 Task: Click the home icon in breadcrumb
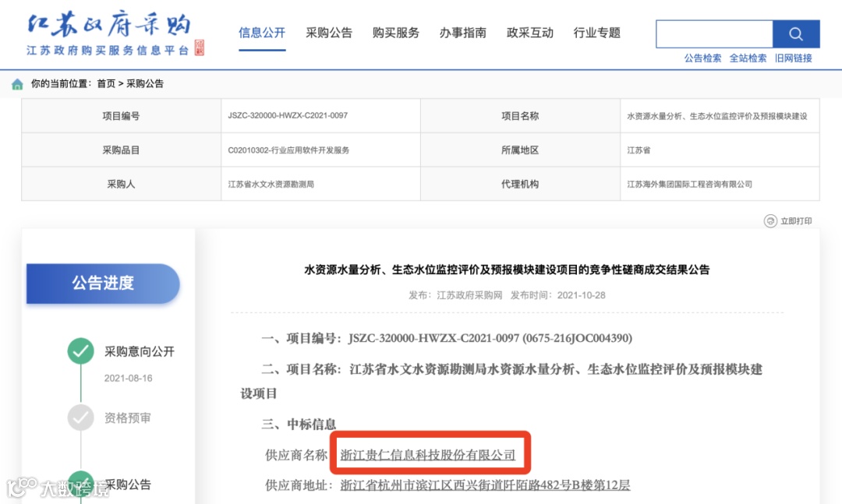(17, 83)
